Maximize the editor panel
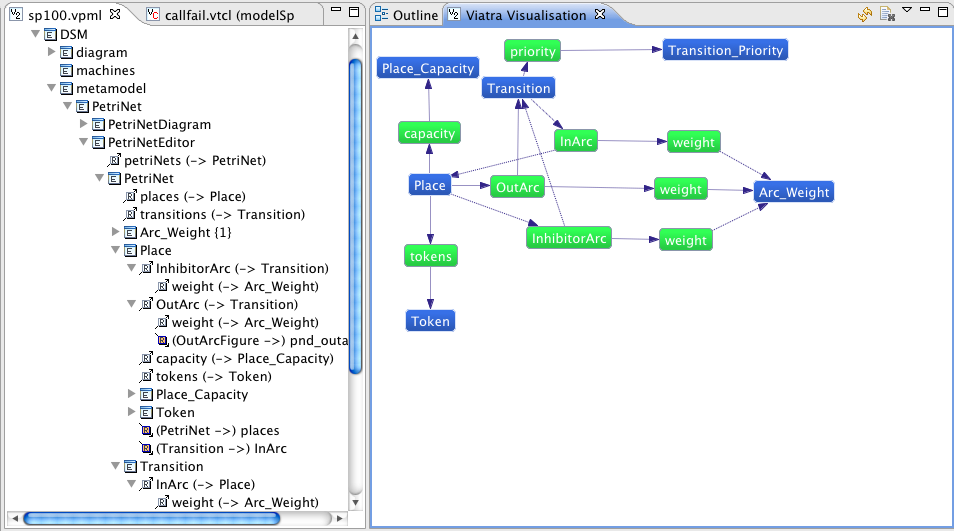The height and width of the screenshot is (531, 954). 354,12
